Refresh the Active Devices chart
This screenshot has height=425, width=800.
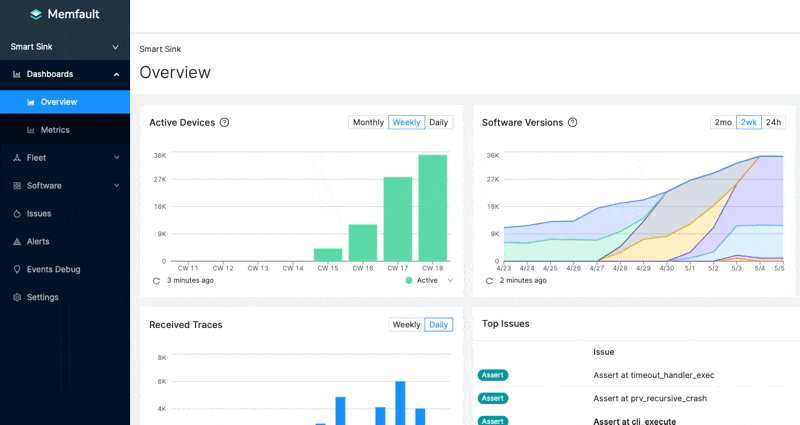(156, 281)
